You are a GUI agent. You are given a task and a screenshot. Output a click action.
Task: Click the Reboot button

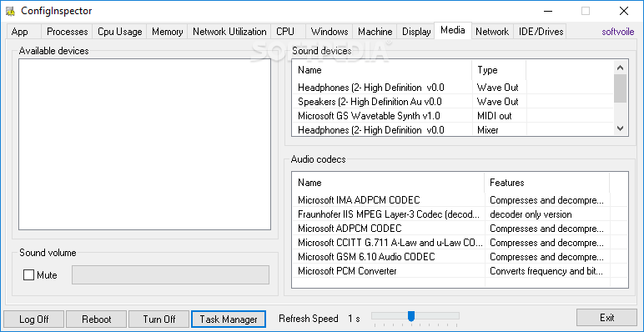point(96,319)
